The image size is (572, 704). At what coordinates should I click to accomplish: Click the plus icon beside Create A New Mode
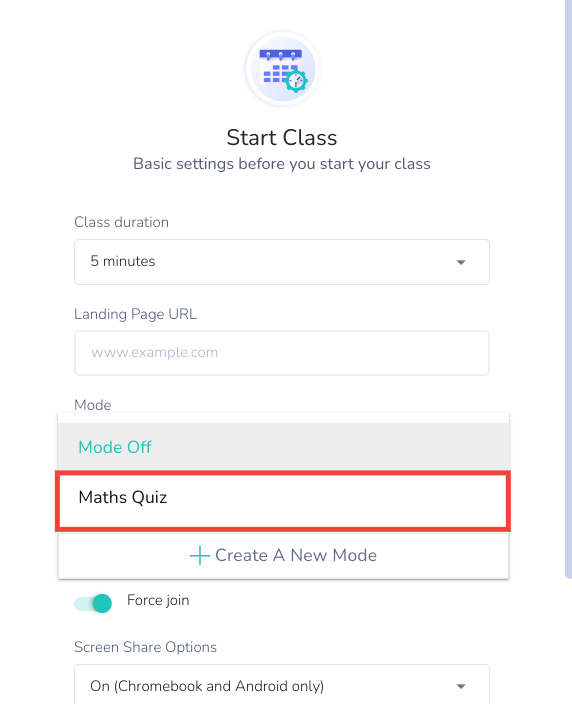click(200, 555)
